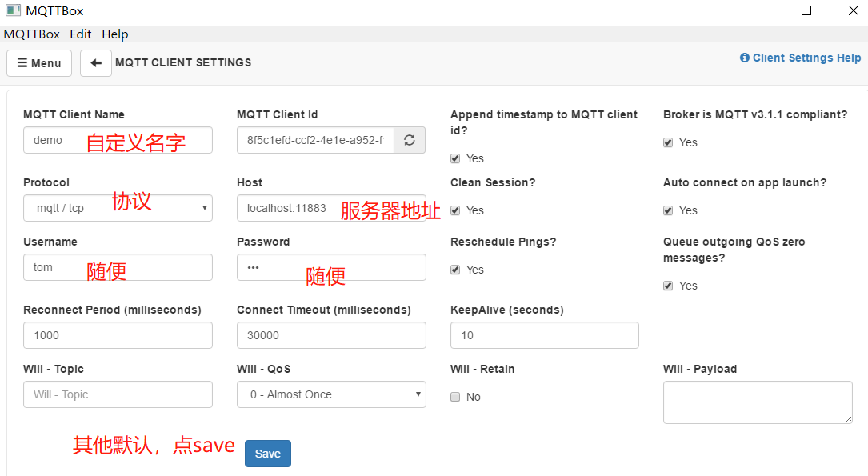Image resolution: width=868 pixels, height=476 pixels.
Task: Focus the MQTT Client Id field
Action: [315, 140]
